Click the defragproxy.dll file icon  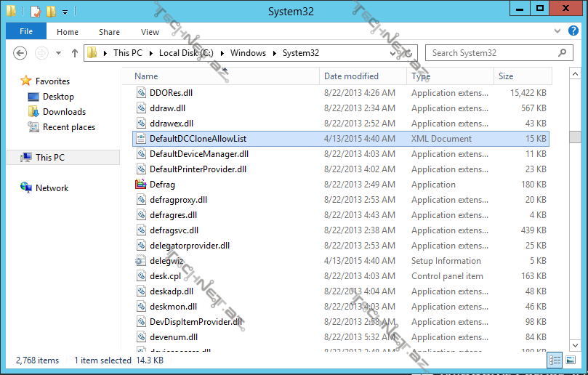click(141, 200)
